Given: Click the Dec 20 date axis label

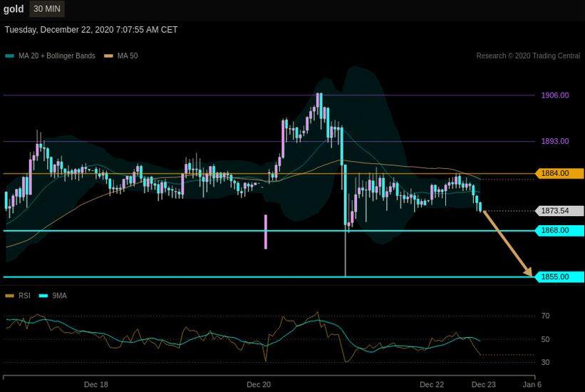Looking at the screenshot, I should pyautogui.click(x=259, y=385).
